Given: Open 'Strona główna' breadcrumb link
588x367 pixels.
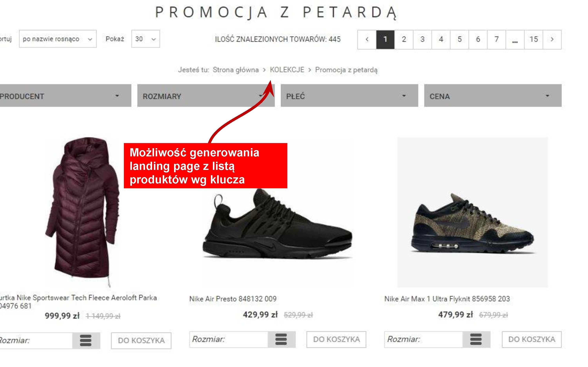Looking at the screenshot, I should 236,70.
